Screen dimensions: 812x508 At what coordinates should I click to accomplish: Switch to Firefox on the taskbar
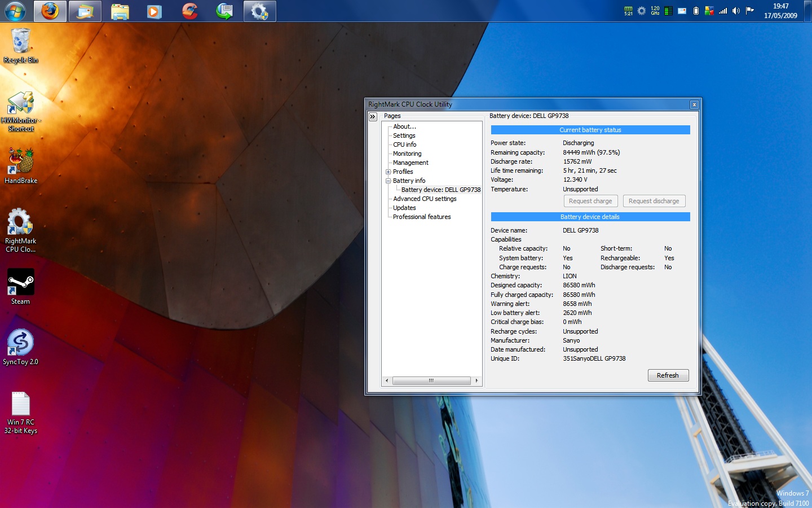tap(50, 11)
